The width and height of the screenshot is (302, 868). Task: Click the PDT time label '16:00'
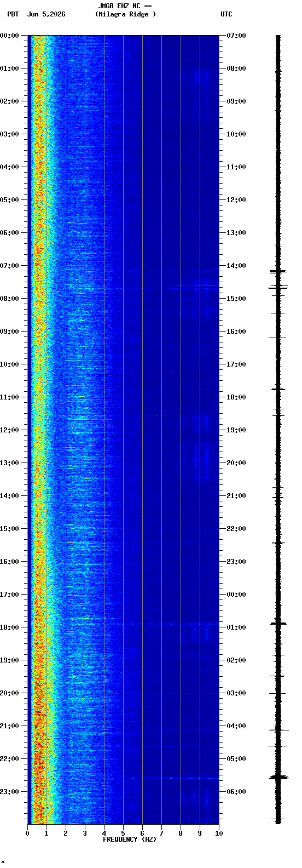[9, 562]
